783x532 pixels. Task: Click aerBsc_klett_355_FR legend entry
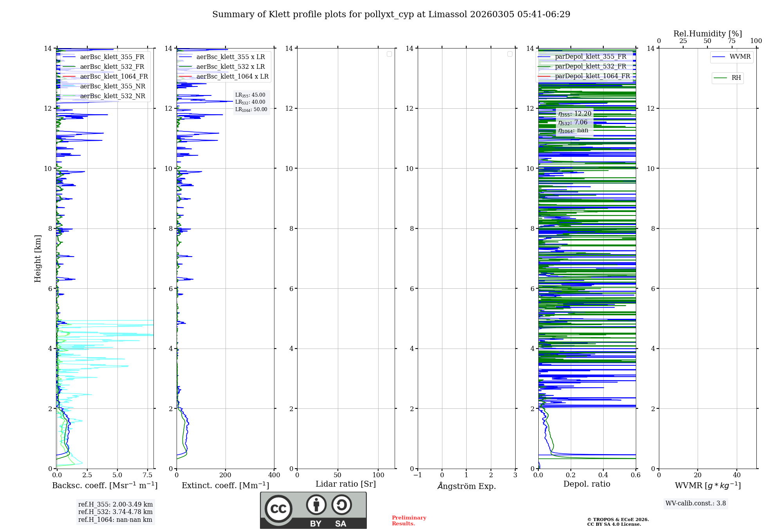click(112, 57)
